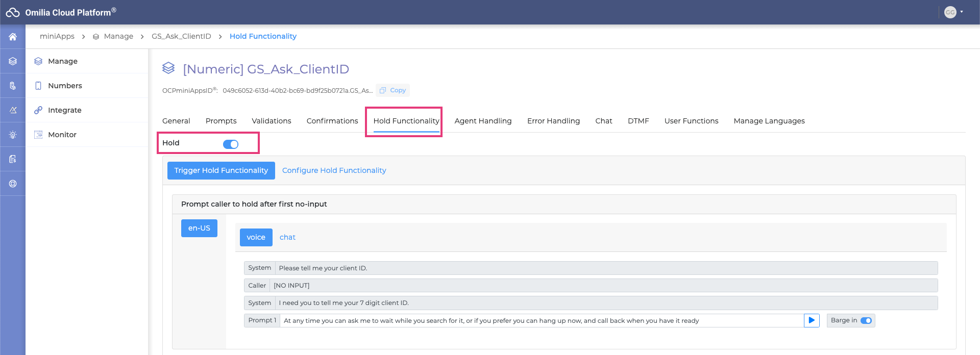Switch to the Manage Languages tab
Image resolution: width=980 pixels, height=355 pixels.
tap(769, 121)
